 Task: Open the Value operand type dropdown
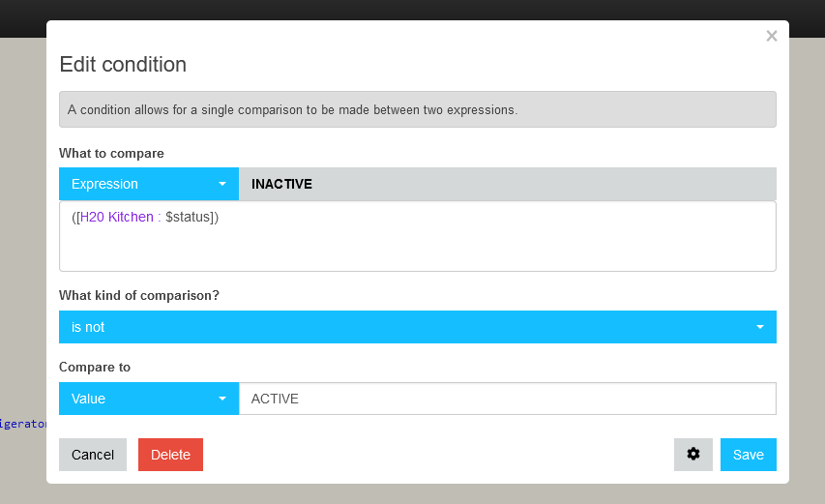pos(148,399)
